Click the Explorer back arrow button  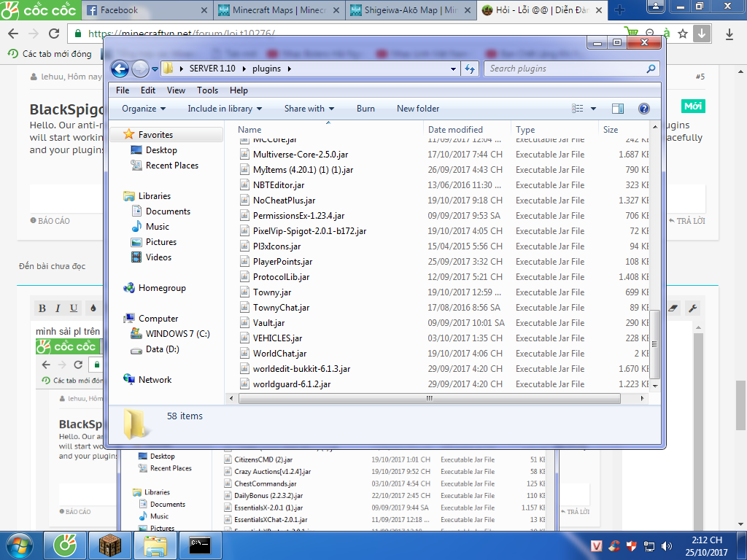[120, 69]
